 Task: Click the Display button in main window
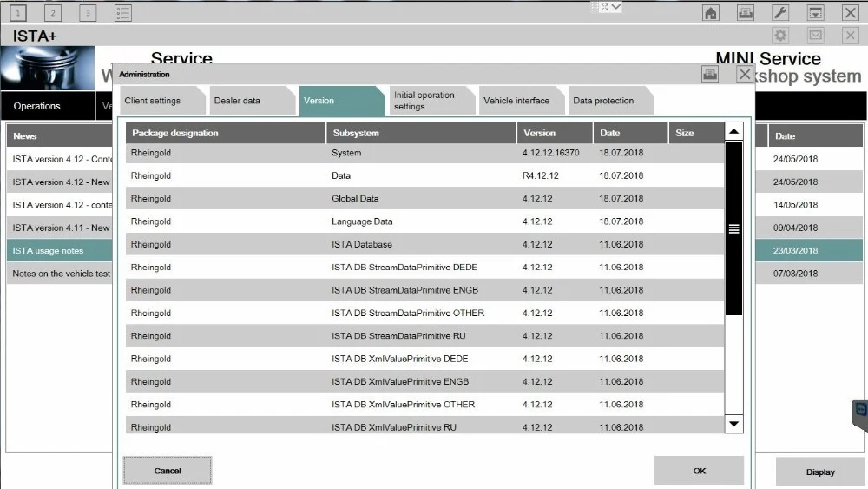click(x=820, y=472)
